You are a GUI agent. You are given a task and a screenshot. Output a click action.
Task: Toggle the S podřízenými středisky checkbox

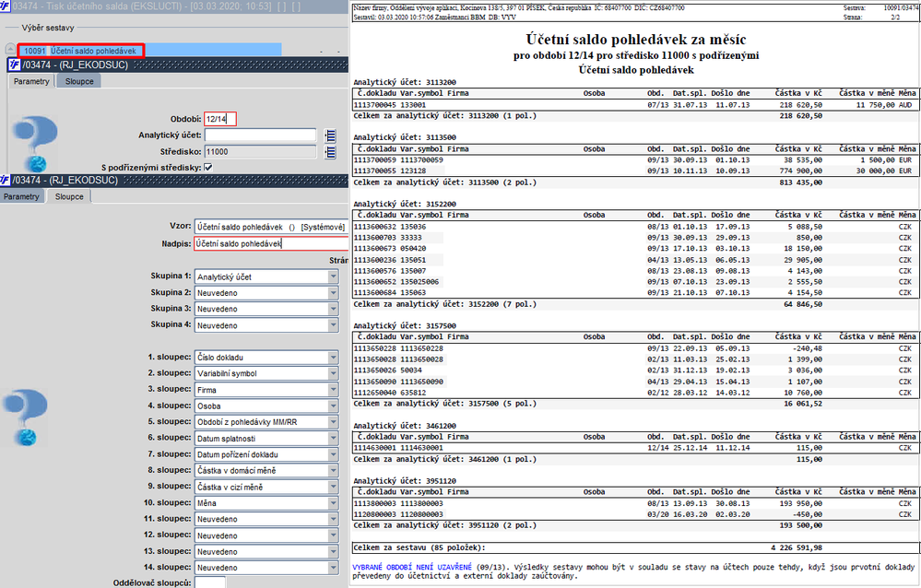click(208, 168)
